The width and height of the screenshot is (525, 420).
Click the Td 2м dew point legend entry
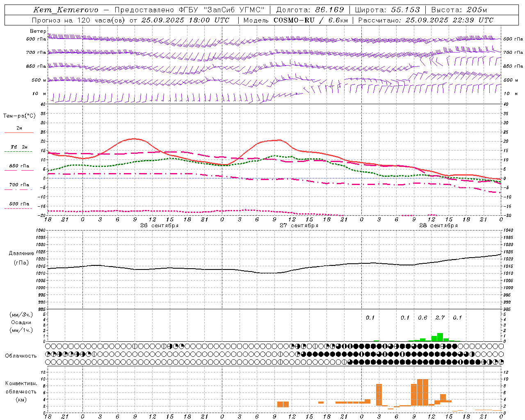coord(19,147)
